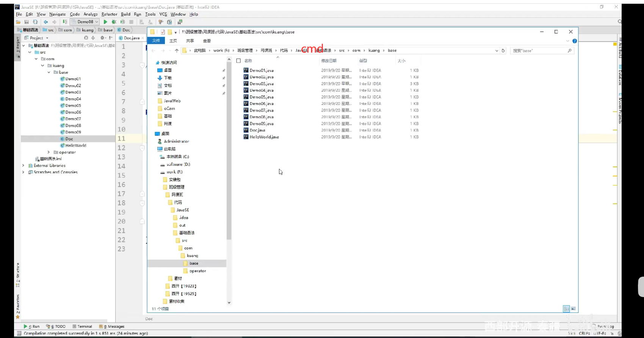Click the Explorer Back arrow
Viewport: 644px width, 338px height.
point(154,50)
